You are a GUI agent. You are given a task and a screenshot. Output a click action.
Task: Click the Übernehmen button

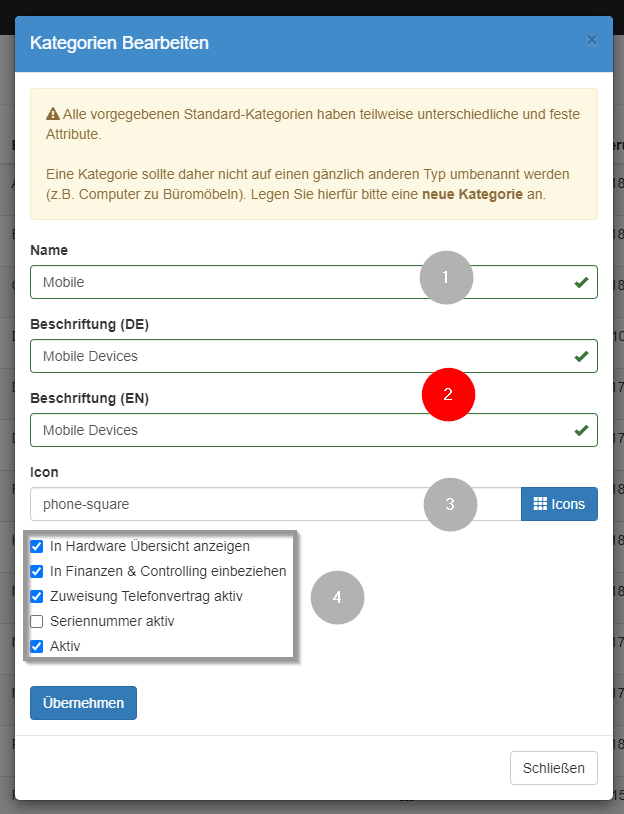pyautogui.click(x=83, y=702)
